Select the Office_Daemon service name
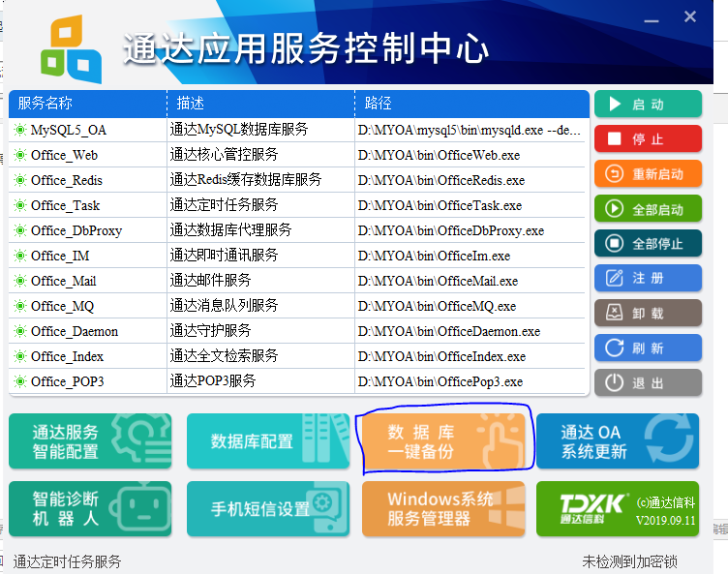This screenshot has width=728, height=575. pos(75,331)
